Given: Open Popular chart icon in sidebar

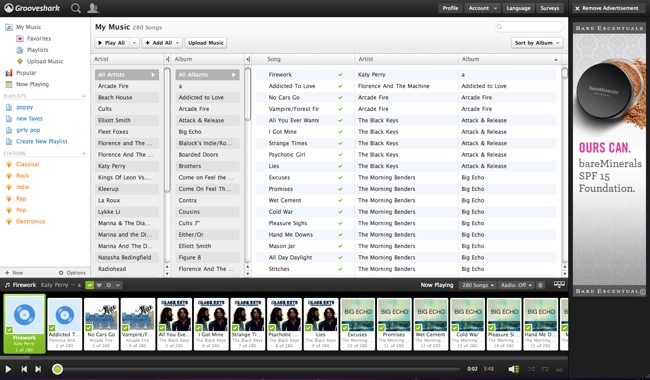Looking at the screenshot, I should 9,73.
